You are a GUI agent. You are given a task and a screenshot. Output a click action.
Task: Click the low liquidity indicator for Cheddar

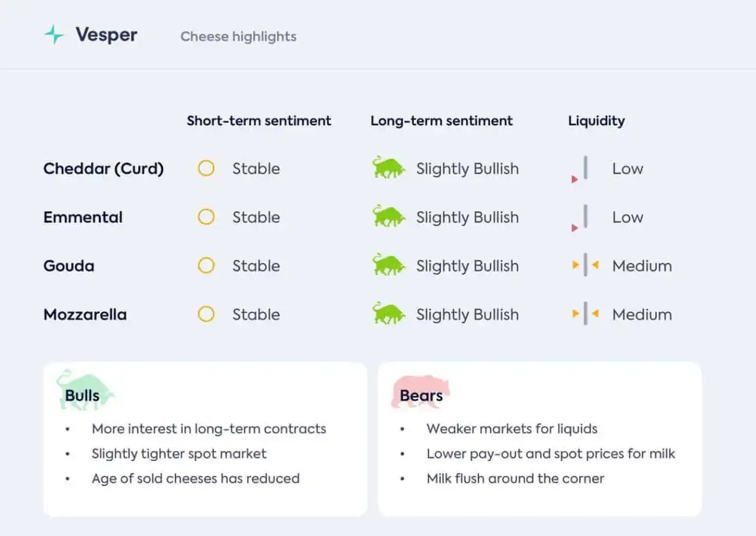[x=580, y=169]
